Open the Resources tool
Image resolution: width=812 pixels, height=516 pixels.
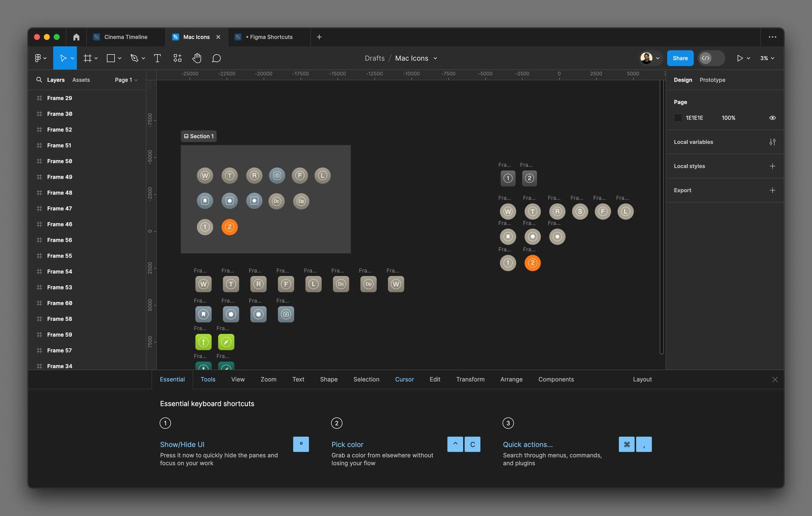pos(178,58)
